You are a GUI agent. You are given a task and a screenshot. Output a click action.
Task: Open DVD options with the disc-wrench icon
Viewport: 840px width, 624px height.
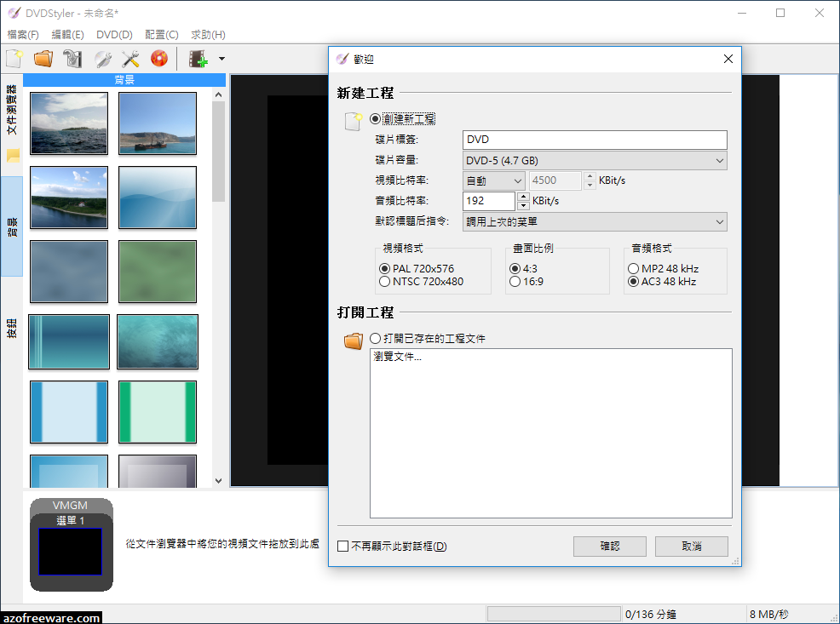102,58
